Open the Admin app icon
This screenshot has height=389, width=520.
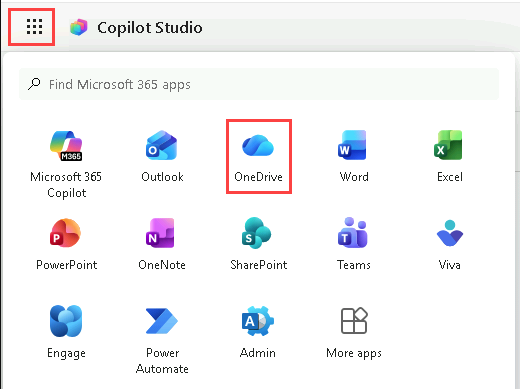coord(258,321)
